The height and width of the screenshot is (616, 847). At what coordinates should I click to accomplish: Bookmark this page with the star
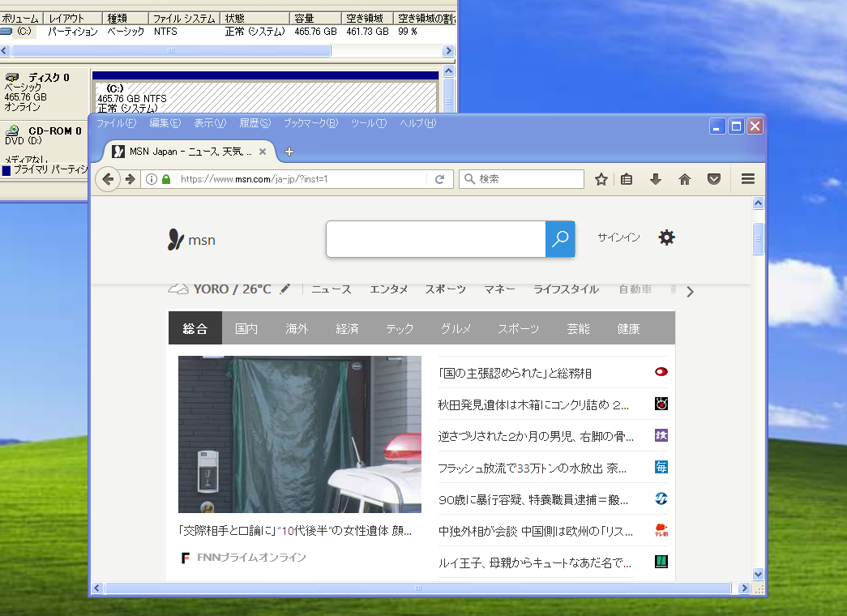coord(601,178)
